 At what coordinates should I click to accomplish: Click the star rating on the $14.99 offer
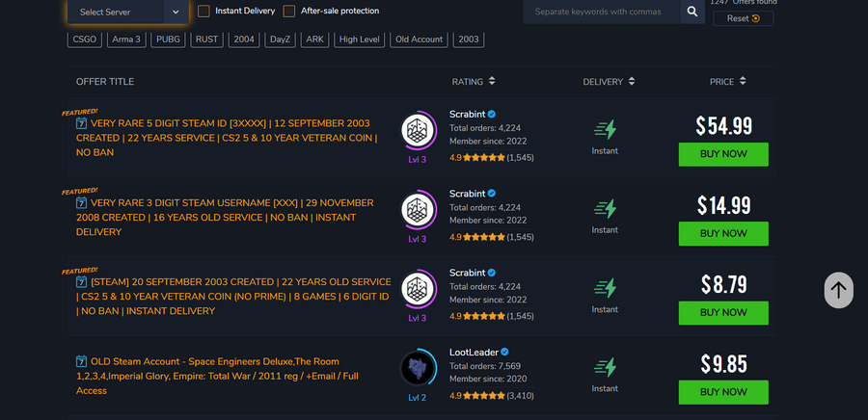pyautogui.click(x=484, y=237)
